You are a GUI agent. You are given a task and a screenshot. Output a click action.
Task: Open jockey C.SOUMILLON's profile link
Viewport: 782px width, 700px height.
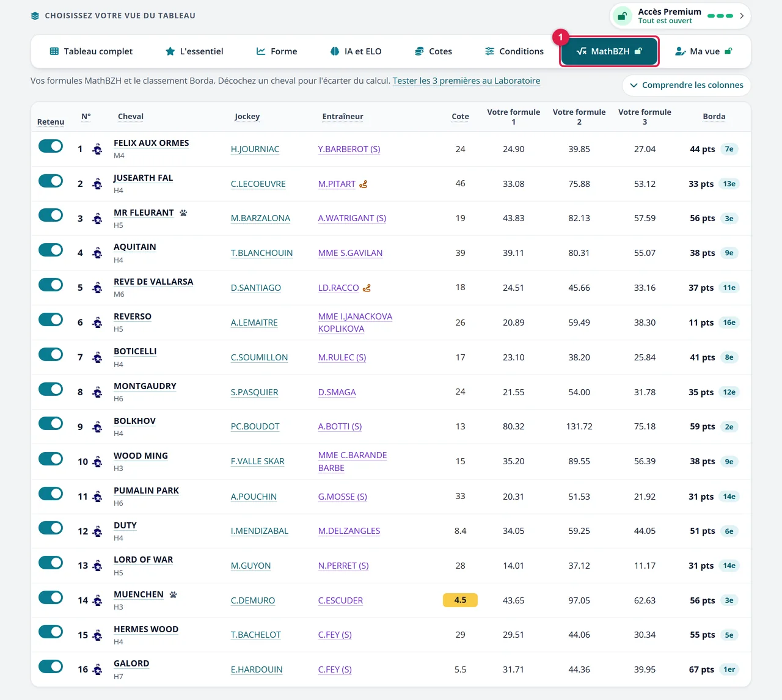click(x=259, y=357)
